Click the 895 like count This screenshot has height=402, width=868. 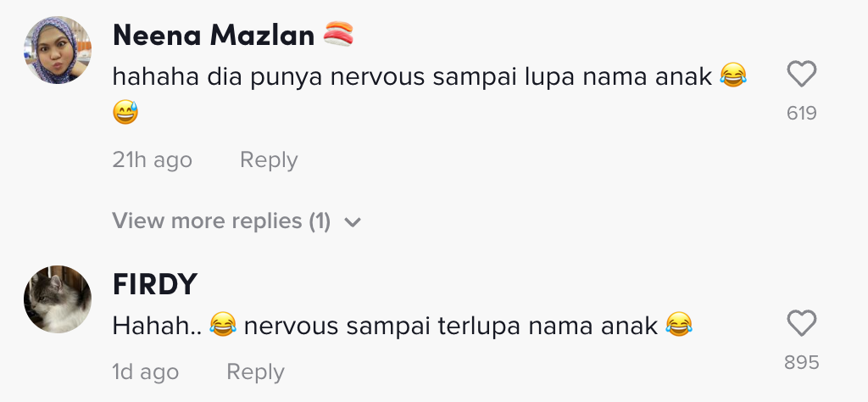[x=801, y=362]
